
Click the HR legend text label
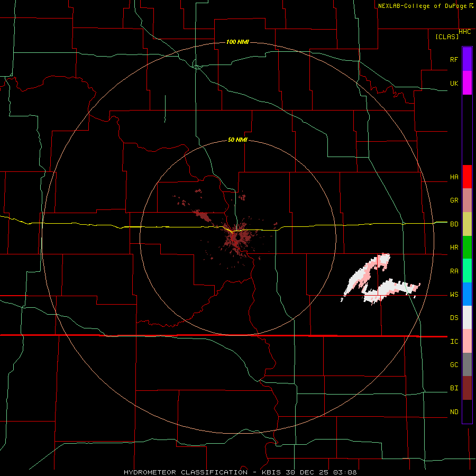click(x=454, y=248)
